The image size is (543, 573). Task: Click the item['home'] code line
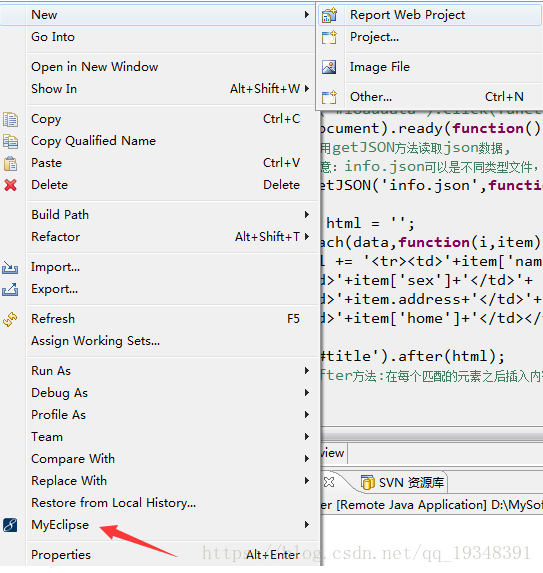pyautogui.click(x=432, y=318)
